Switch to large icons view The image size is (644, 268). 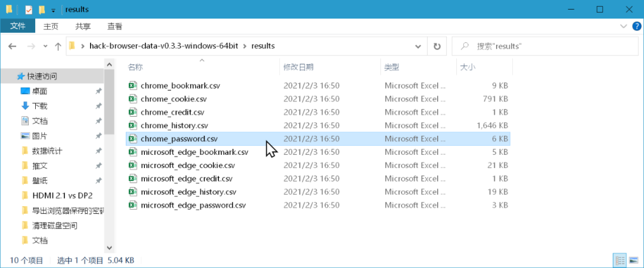(x=632, y=260)
